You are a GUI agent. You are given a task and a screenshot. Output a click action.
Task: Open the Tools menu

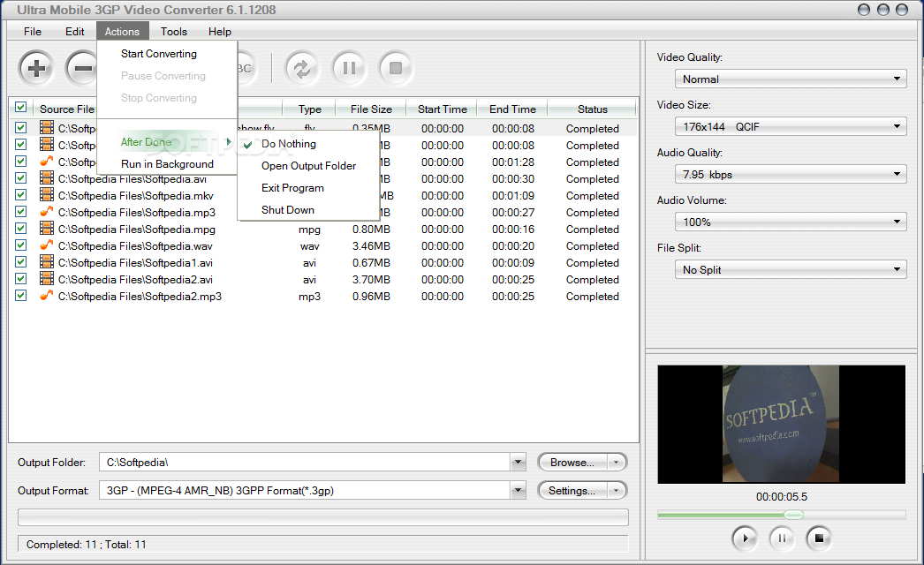point(174,32)
